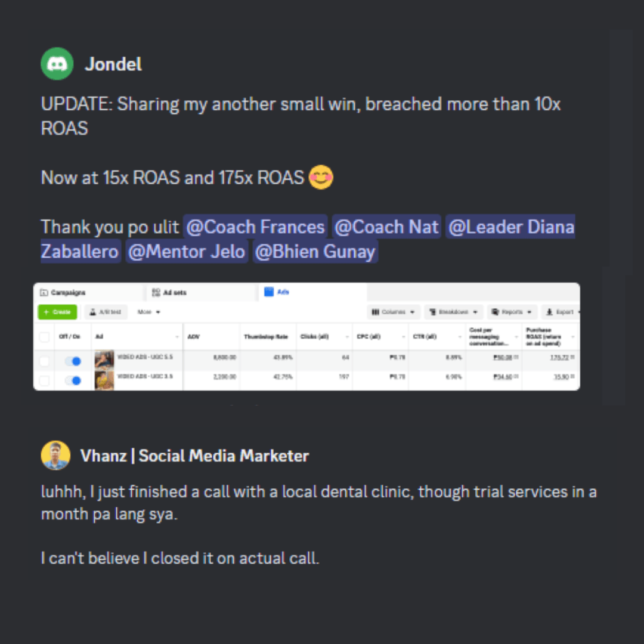Screen dimensions: 644x644
Task: Switch to the Campaigns tab
Action: click(68, 293)
